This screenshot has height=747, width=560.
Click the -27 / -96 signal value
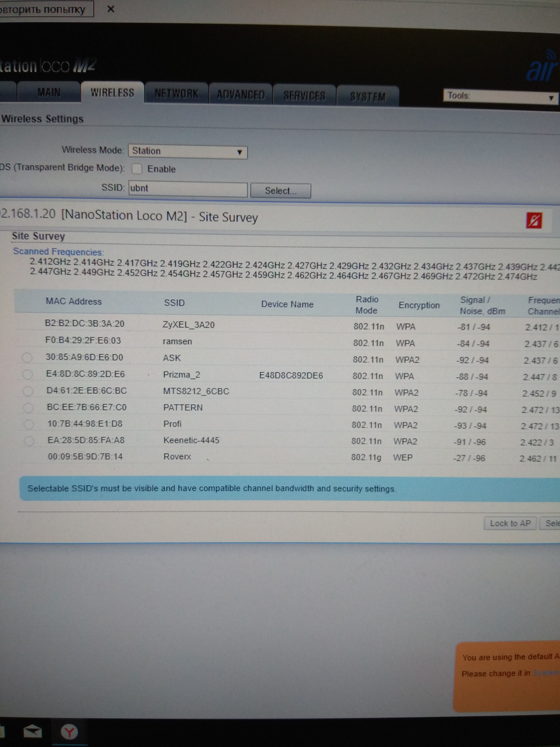[469, 458]
